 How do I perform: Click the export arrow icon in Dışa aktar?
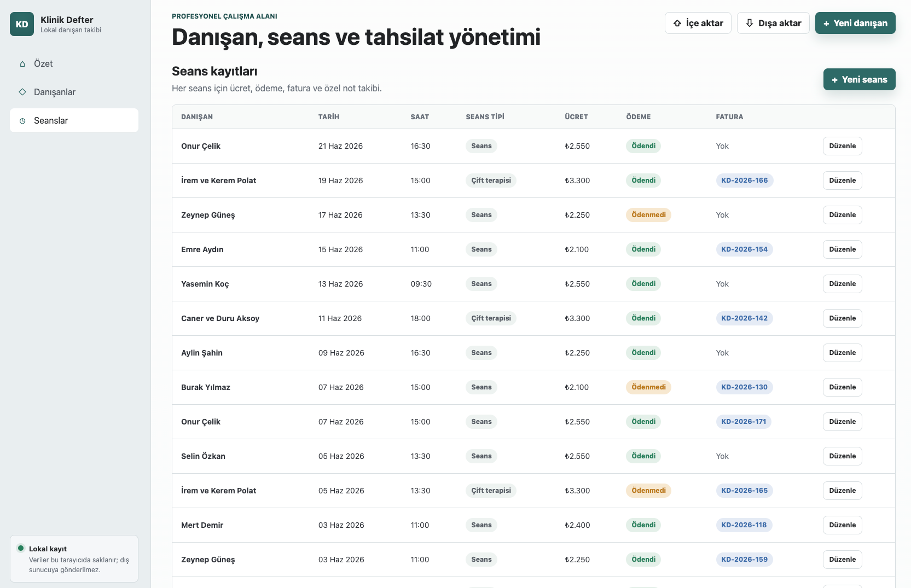click(750, 23)
